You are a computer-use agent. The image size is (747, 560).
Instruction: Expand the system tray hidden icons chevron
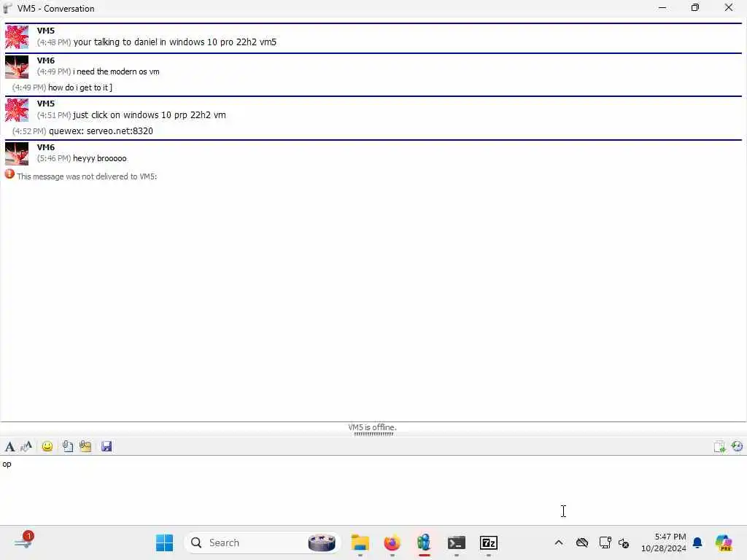(559, 542)
